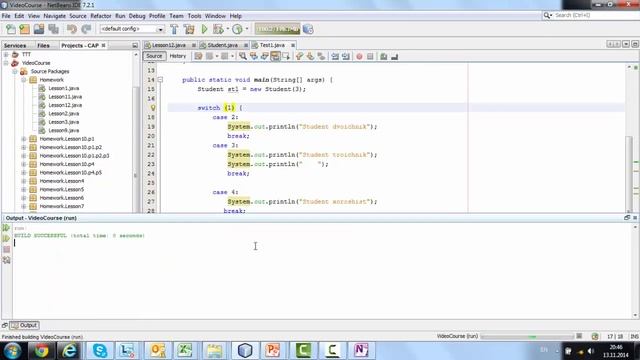Click the Undo toolbar icon
The width and height of the screenshot is (640, 360).
[72, 29]
